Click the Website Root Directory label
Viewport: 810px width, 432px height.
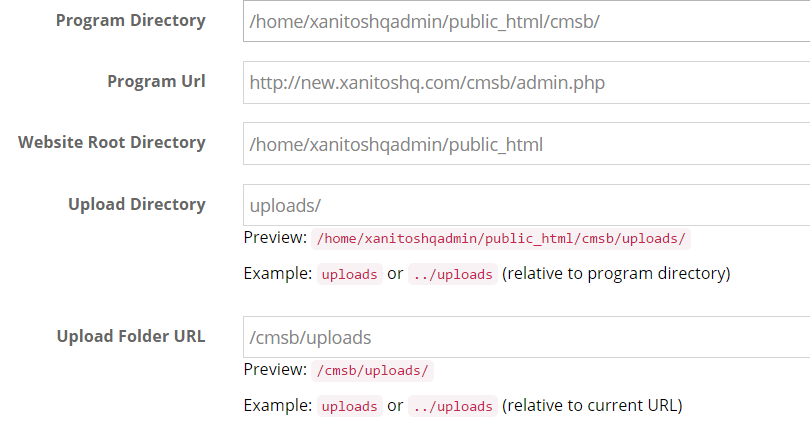tap(112, 142)
